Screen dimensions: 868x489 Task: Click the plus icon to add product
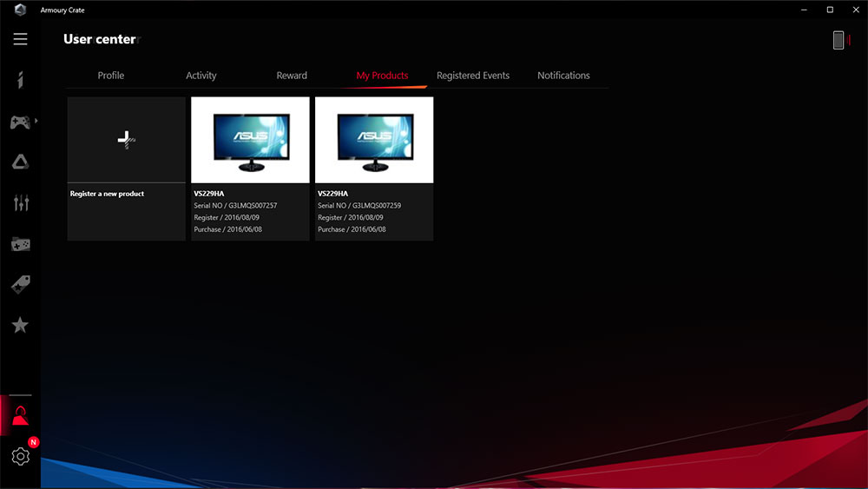pyautogui.click(x=126, y=140)
